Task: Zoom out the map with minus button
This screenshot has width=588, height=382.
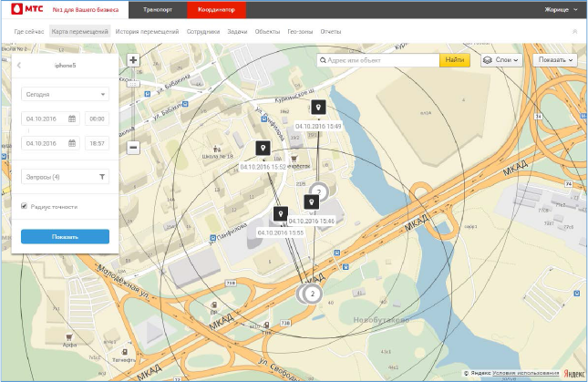Action: 133,148
